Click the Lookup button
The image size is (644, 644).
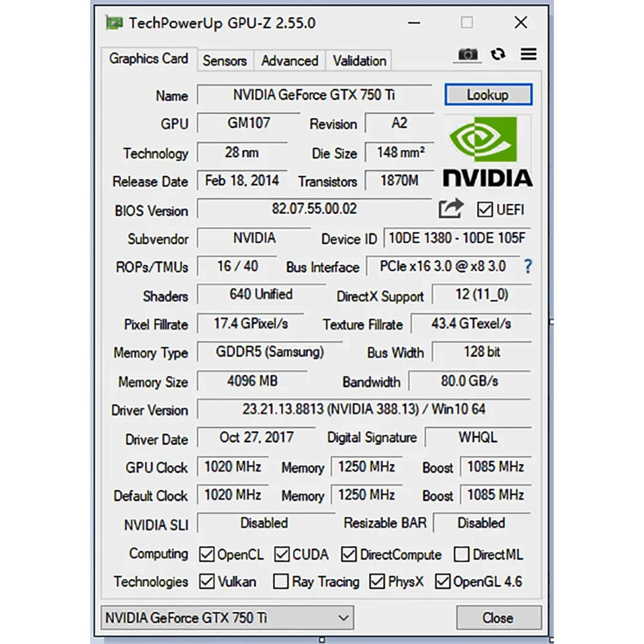tap(488, 95)
